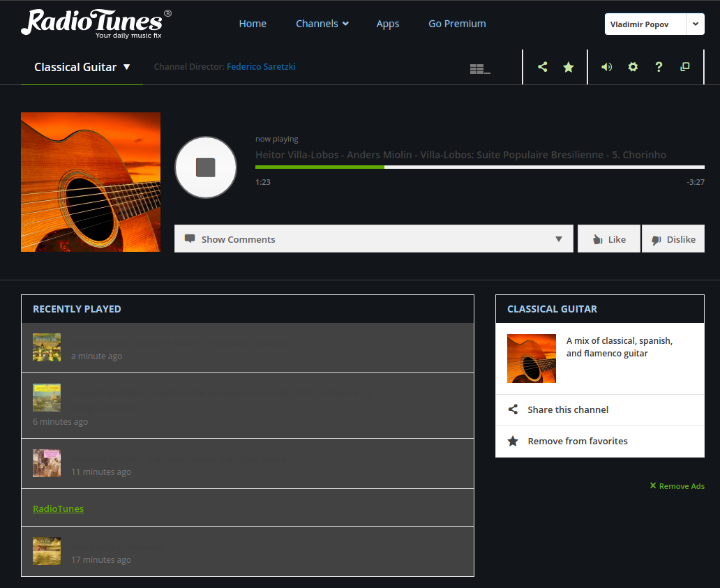Screen dimensions: 720x588
Task: Toggle the favorite star in toolbar
Action: pyautogui.click(x=569, y=67)
